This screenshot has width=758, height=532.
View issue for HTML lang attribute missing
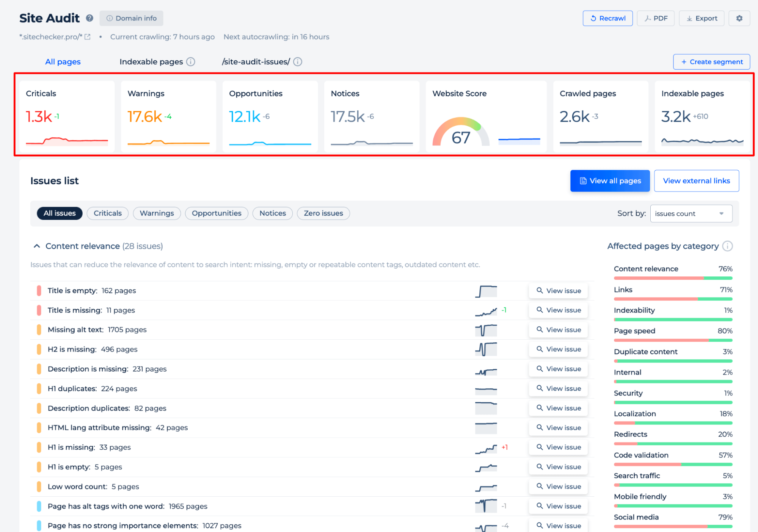[x=558, y=428]
